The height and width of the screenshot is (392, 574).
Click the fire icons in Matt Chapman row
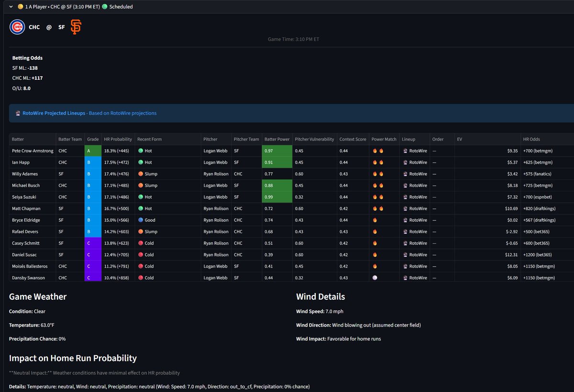(x=378, y=208)
